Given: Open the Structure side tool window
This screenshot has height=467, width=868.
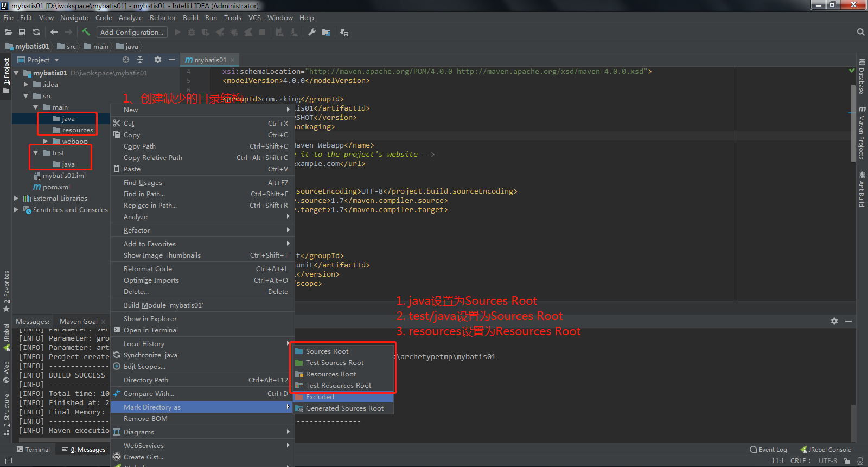Looking at the screenshot, I should (x=7, y=414).
